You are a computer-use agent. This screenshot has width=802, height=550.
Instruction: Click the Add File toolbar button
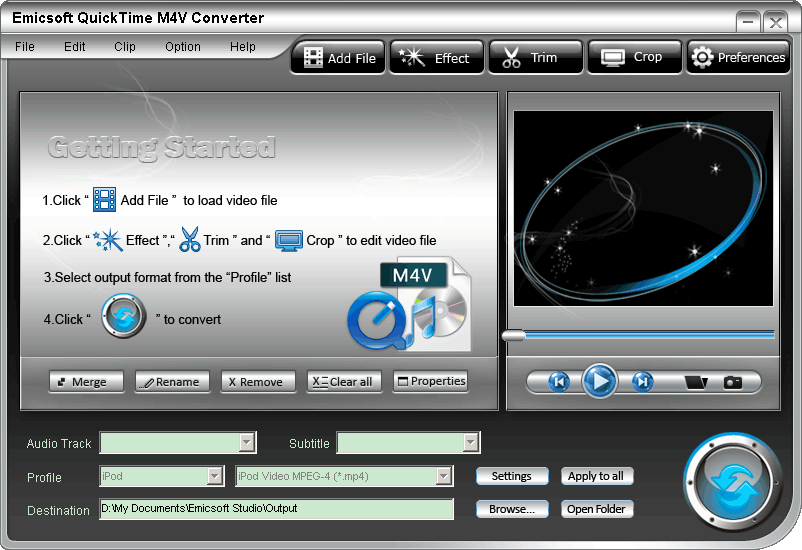339,58
